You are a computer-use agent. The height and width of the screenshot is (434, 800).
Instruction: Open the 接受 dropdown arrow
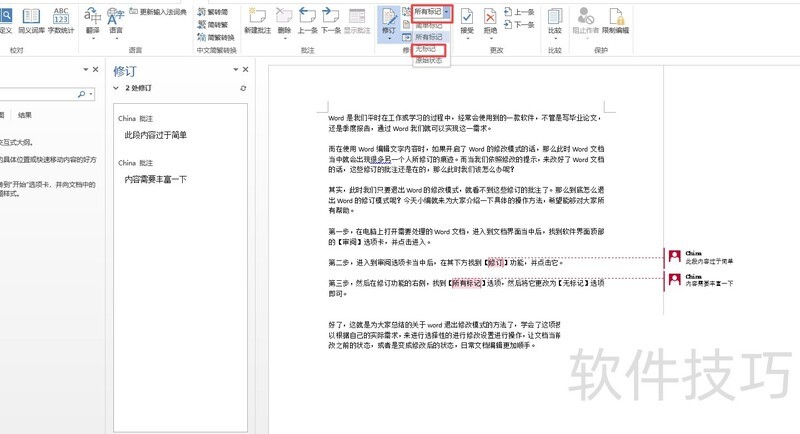(467, 38)
